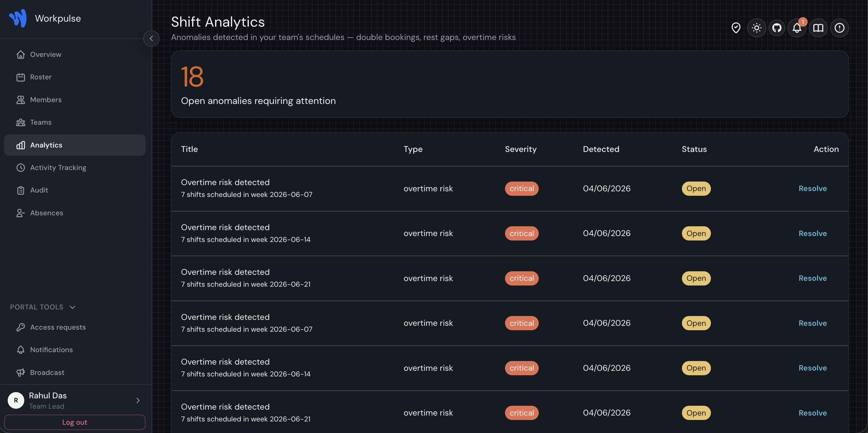
Task: Expand Rahul Das profile chevron
Action: (138, 400)
